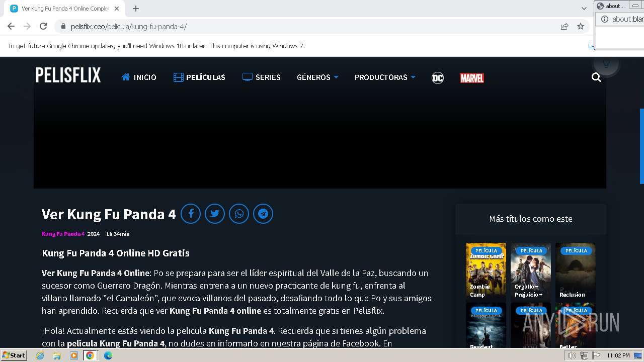The width and height of the screenshot is (644, 362).
Task: Reload the current page
Action: coord(43,26)
